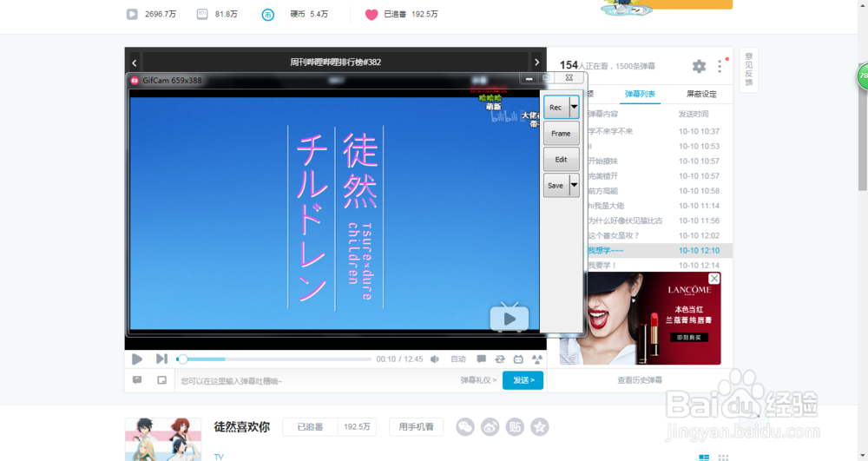Go to next item with right arrow above video

click(x=536, y=63)
